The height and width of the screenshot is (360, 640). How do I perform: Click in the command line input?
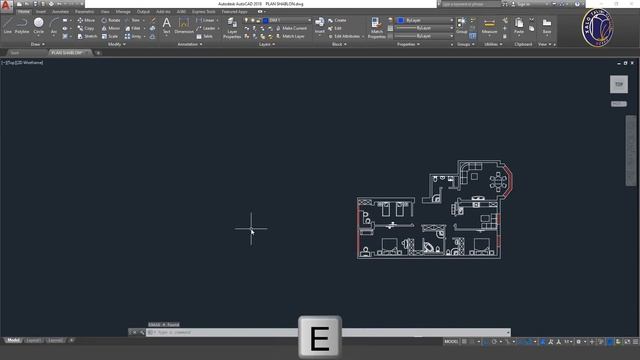(x=328, y=332)
